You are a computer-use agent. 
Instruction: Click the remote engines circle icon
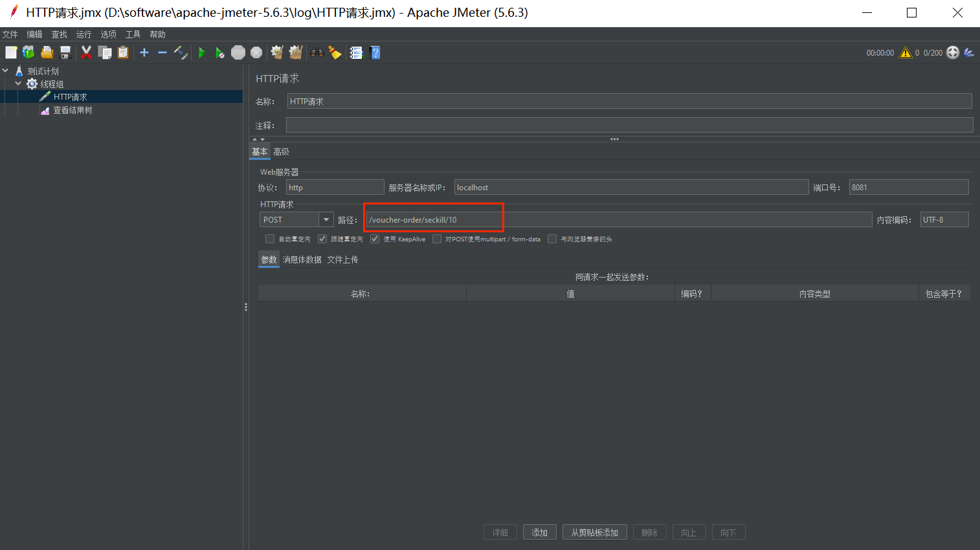953,52
